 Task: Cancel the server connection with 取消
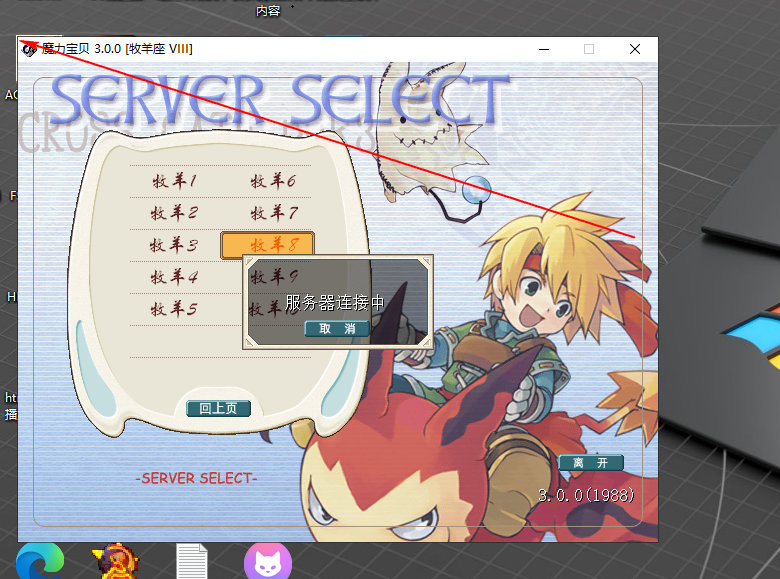pyautogui.click(x=337, y=328)
